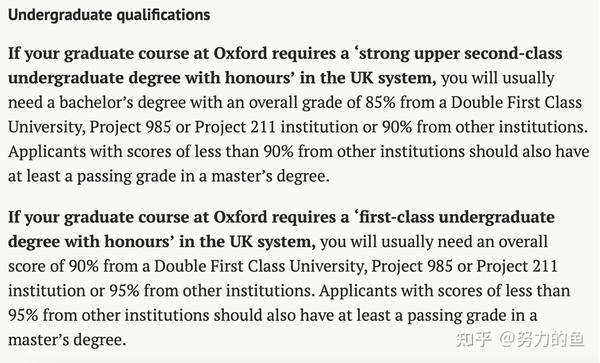600x363 pixels.
Task: Click the word 'Oxford' in the second paragraph
Action: 240,217
